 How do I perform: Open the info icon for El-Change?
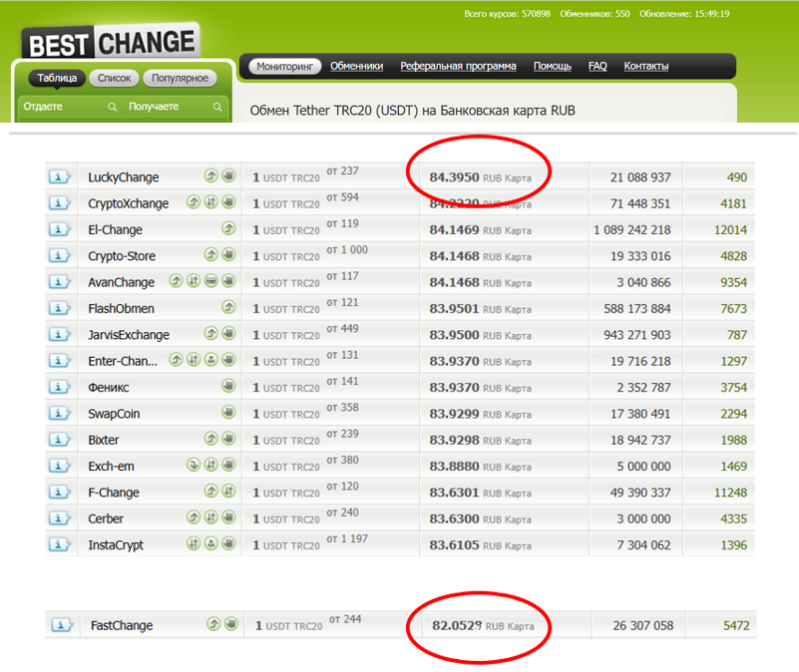pyautogui.click(x=59, y=229)
